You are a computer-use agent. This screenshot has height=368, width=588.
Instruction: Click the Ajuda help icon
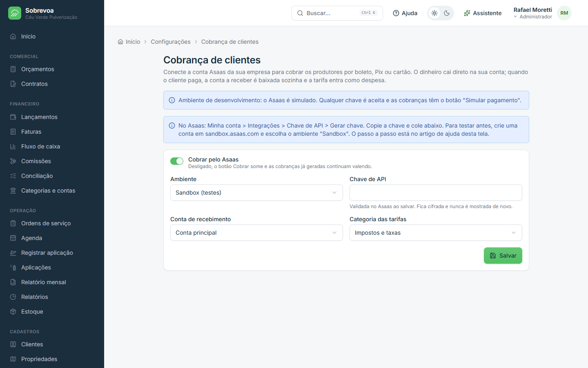[396, 13]
